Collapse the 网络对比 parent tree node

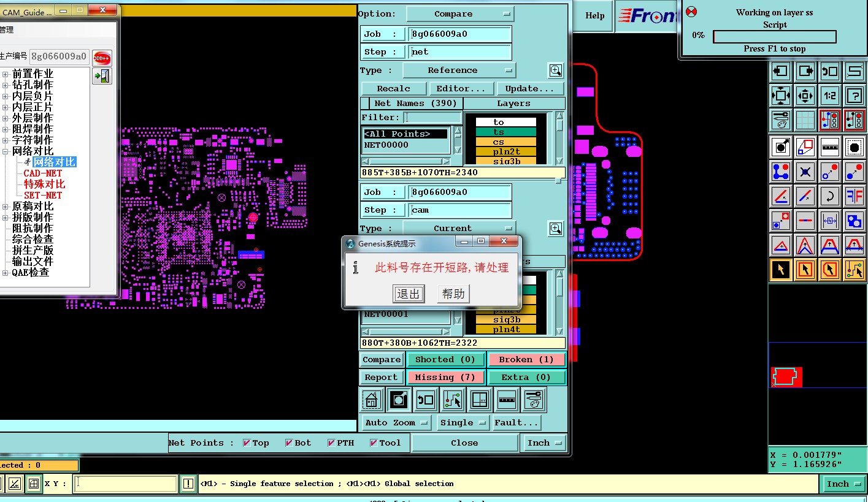[x=6, y=151]
